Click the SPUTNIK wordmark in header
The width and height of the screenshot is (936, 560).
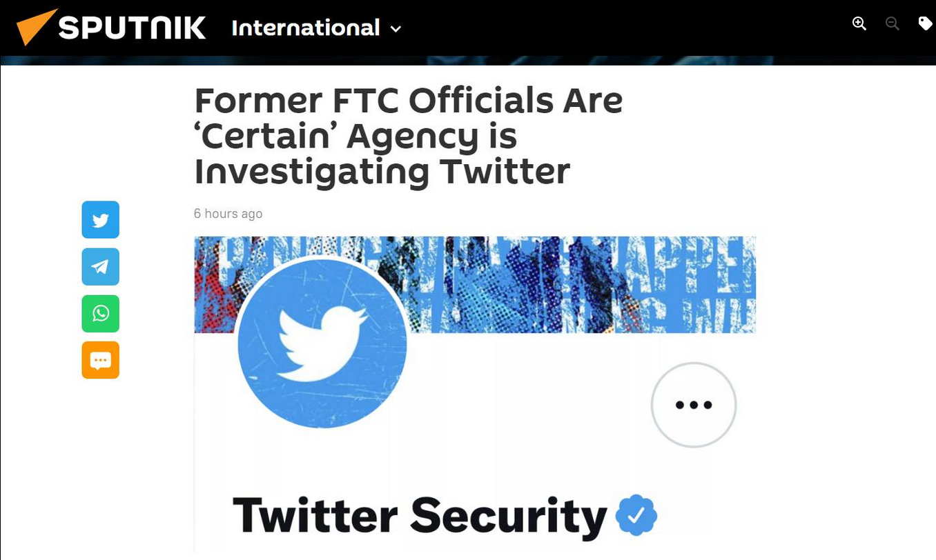pyautogui.click(x=132, y=28)
